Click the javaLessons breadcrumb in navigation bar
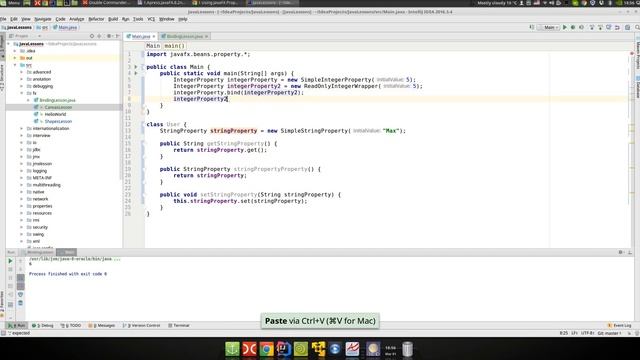640x360 pixels. coord(17,27)
